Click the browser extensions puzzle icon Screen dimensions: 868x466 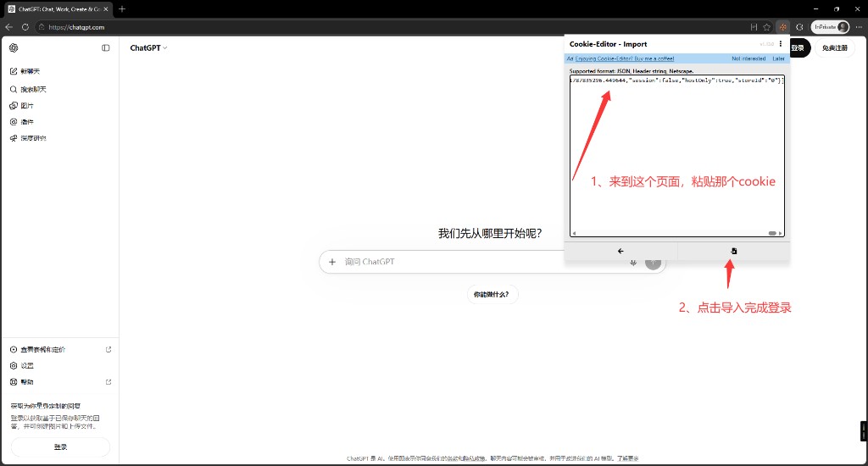[x=799, y=26]
